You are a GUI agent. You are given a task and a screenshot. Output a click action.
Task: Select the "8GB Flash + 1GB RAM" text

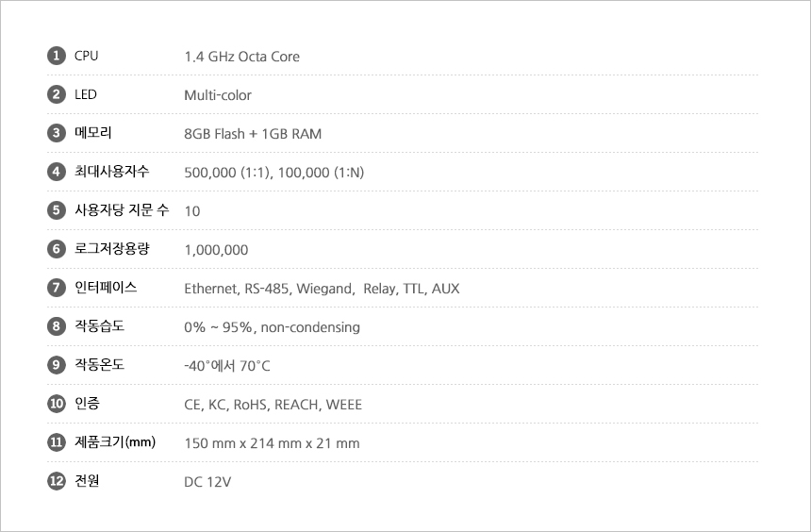pyautogui.click(x=252, y=134)
